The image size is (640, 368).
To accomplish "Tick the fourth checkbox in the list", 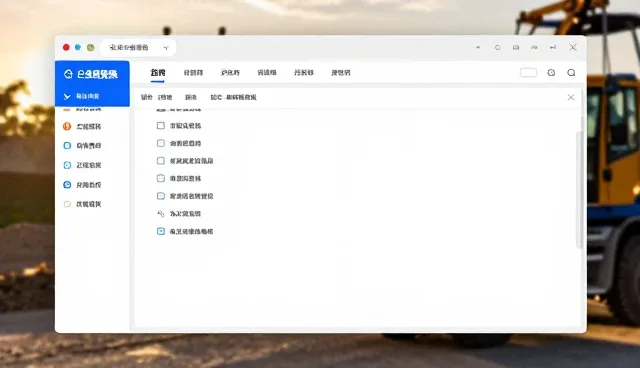I will point(161,178).
